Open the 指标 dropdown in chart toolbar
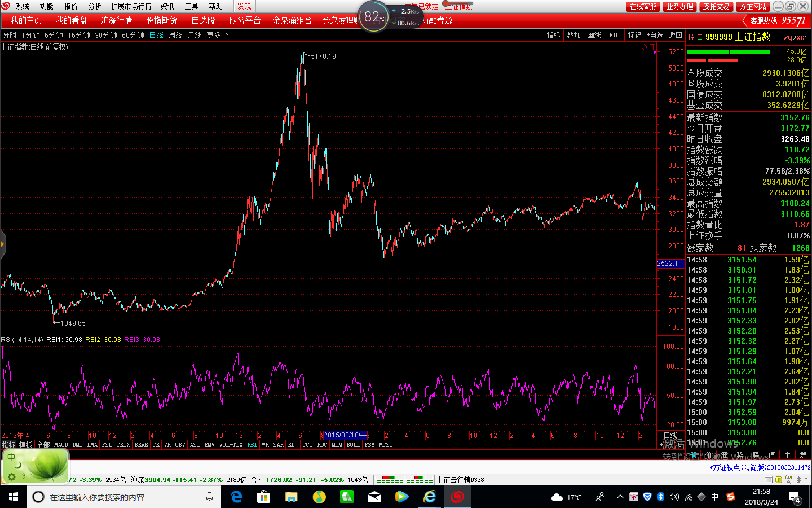Screen dimensions: 812x508 (x=554, y=35)
